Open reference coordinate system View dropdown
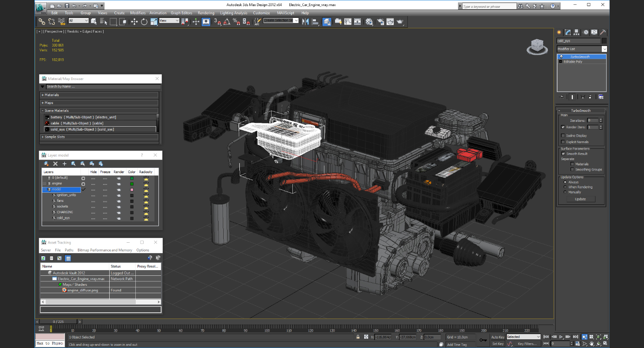Image resolution: width=644 pixels, height=348 pixels. 169,20
